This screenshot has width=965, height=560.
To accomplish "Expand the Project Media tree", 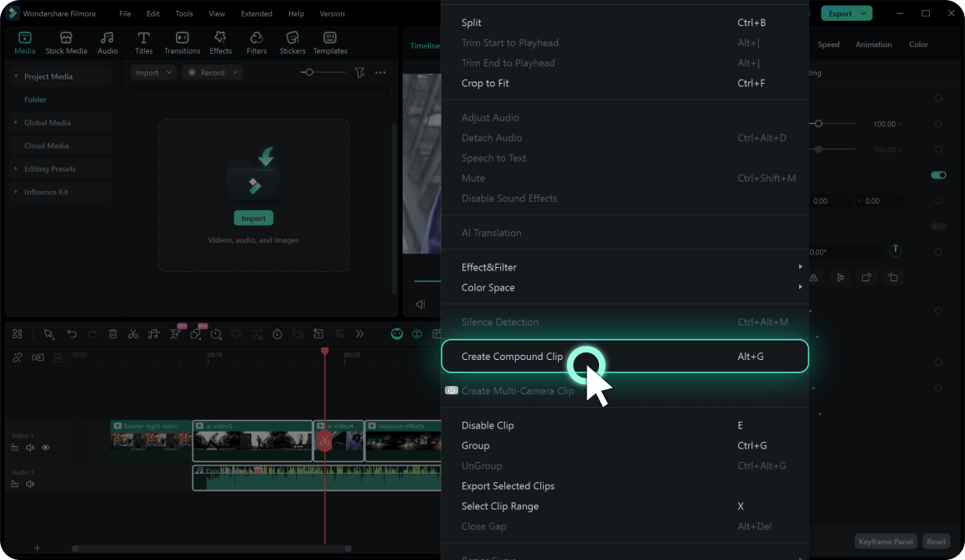I will click(15, 76).
